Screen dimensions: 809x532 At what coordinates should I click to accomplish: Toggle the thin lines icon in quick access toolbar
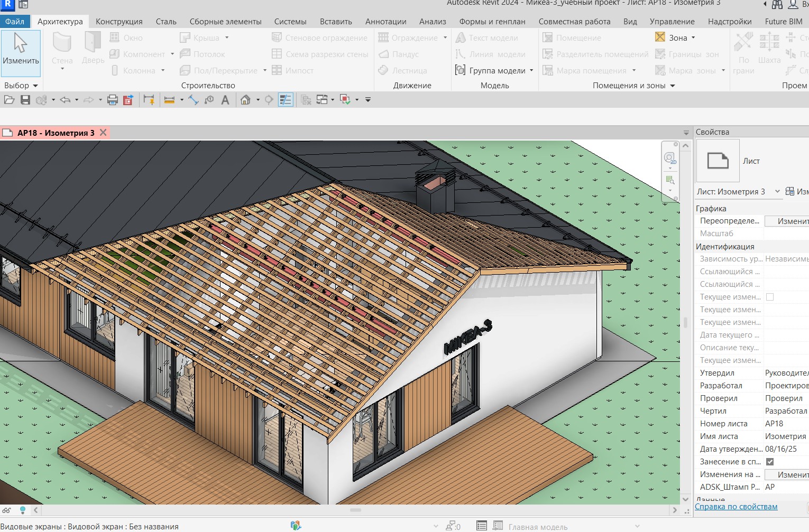pyautogui.click(x=286, y=100)
